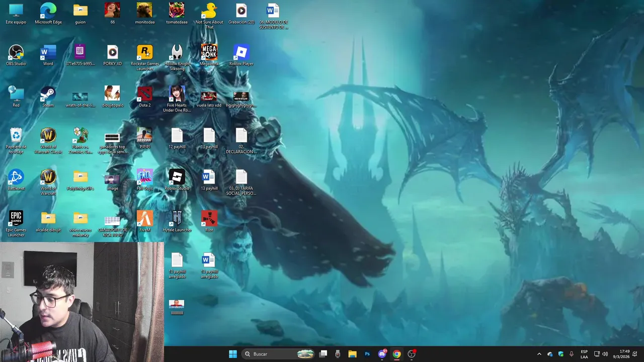Launch FiveM from the desktop
This screenshot has width=644, height=362.
144,222
